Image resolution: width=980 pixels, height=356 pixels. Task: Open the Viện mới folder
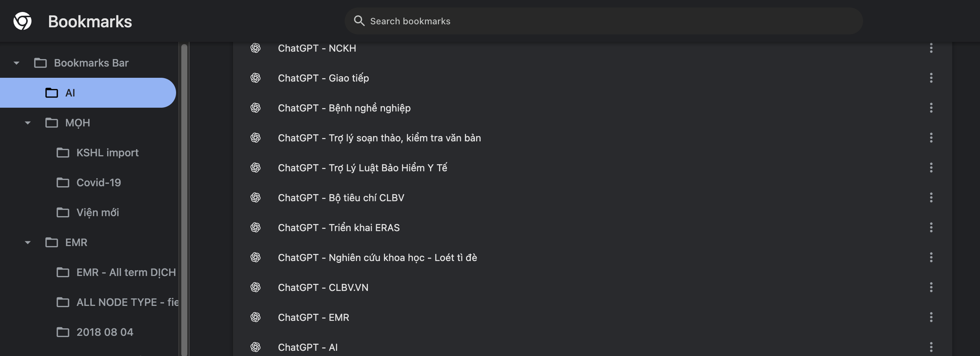[97, 213]
